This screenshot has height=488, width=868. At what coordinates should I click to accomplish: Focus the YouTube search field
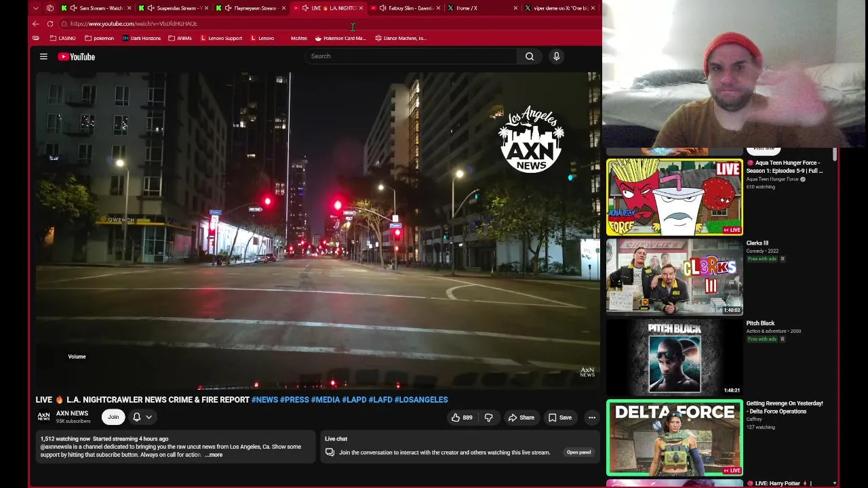point(411,56)
